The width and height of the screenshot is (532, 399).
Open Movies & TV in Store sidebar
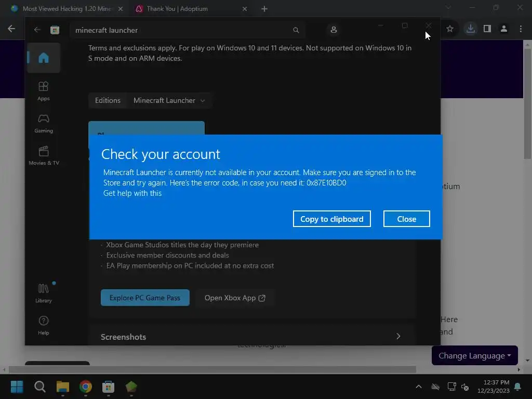pyautogui.click(x=44, y=155)
